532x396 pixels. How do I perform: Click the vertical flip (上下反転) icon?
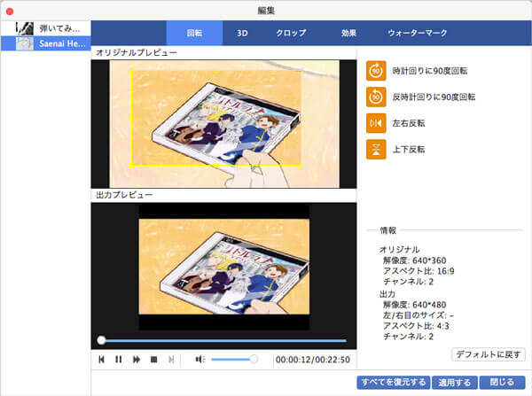click(x=376, y=149)
